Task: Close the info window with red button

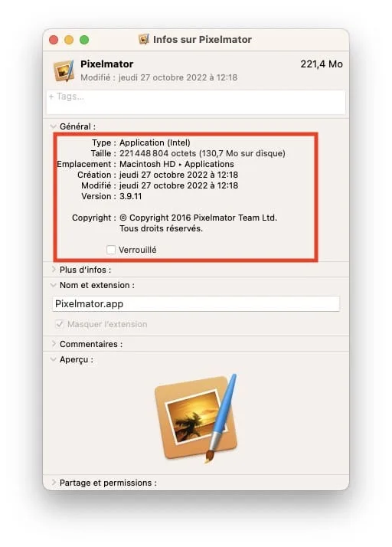Action: (x=54, y=40)
